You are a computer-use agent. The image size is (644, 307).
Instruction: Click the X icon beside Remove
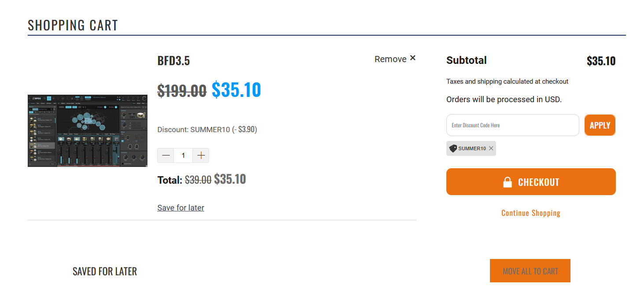(412, 58)
